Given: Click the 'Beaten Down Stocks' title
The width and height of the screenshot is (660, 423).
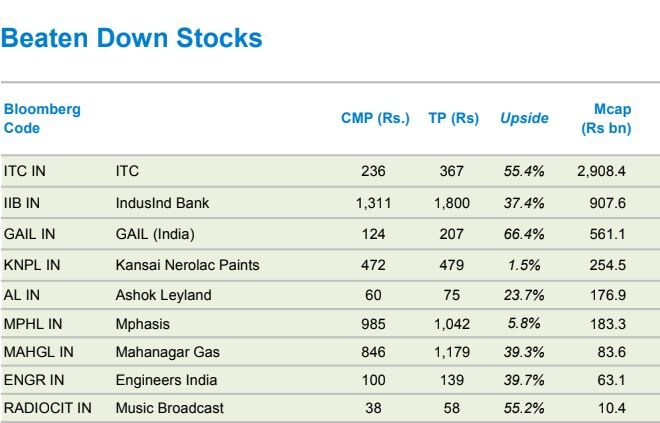Looking at the screenshot, I should coord(132,39).
